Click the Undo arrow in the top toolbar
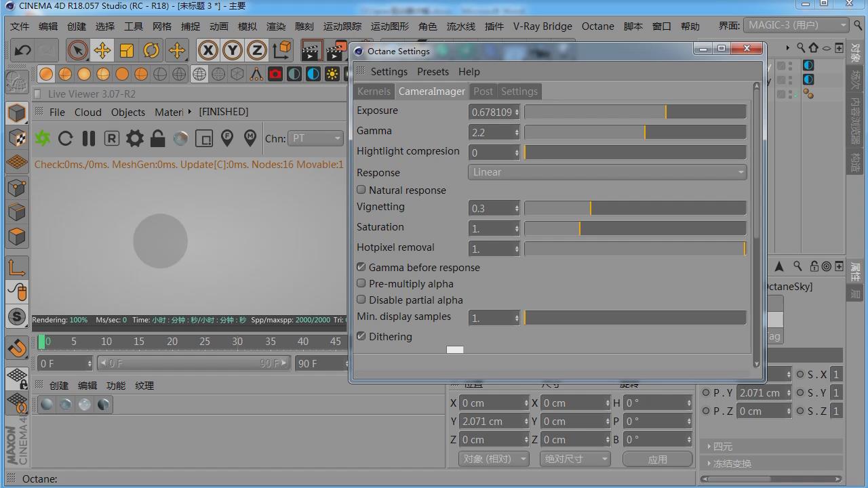868x488 pixels. point(22,51)
